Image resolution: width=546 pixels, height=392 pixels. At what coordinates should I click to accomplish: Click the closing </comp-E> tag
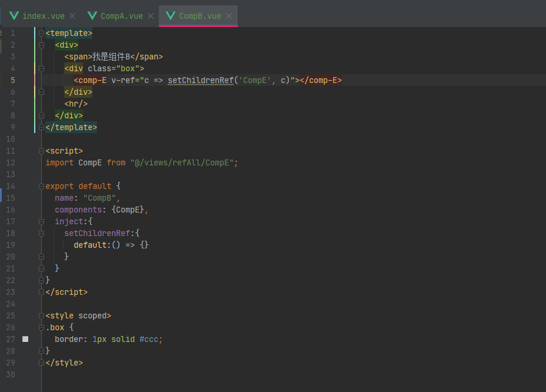pos(321,81)
